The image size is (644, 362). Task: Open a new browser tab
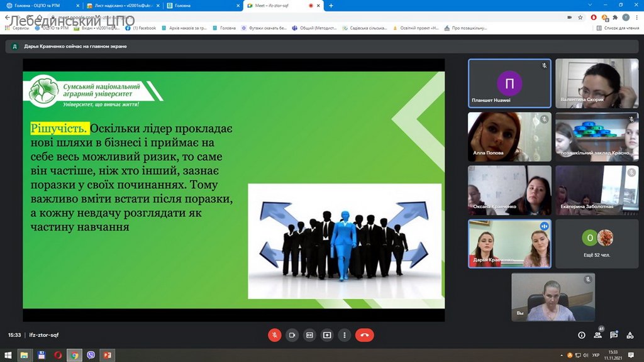[331, 6]
